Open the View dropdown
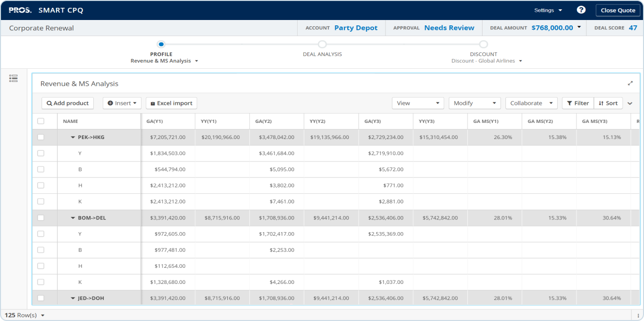The image size is (644, 321). pyautogui.click(x=418, y=103)
